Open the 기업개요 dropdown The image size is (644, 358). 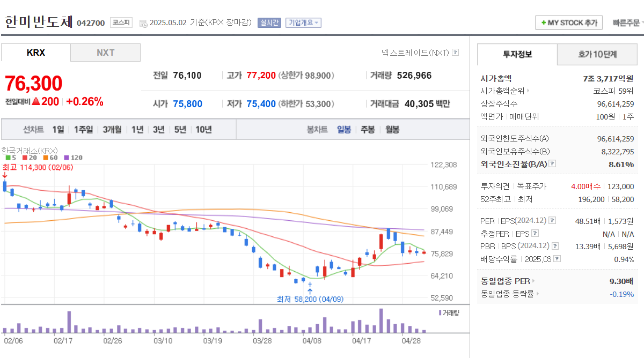pyautogui.click(x=303, y=23)
